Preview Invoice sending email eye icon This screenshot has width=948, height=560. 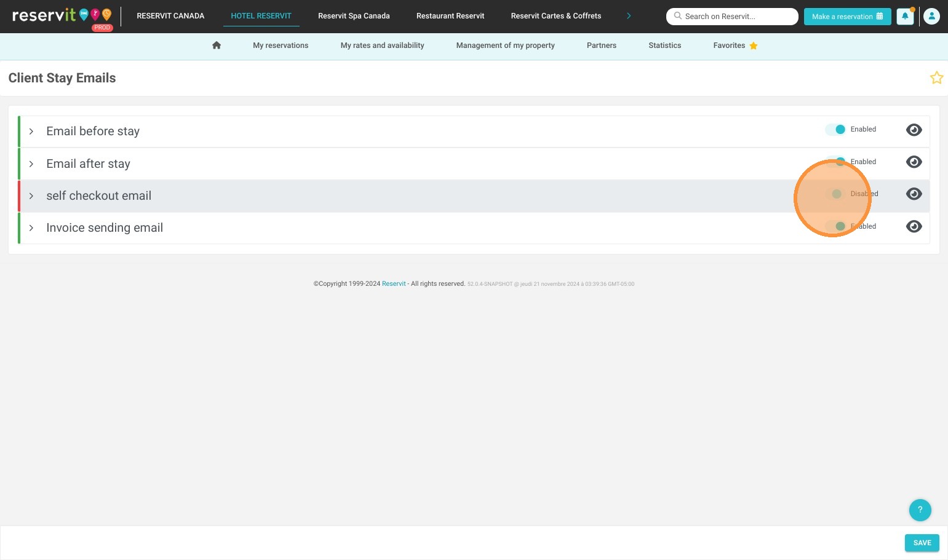coord(914,226)
